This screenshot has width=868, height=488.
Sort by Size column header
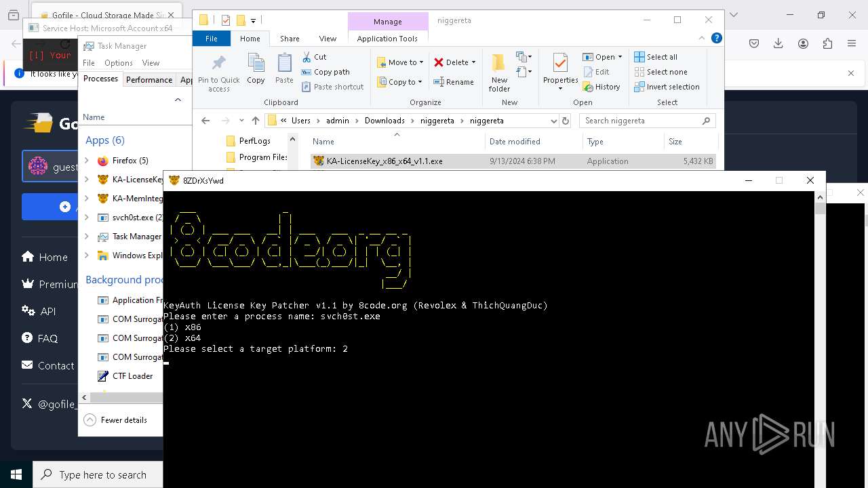tap(675, 142)
